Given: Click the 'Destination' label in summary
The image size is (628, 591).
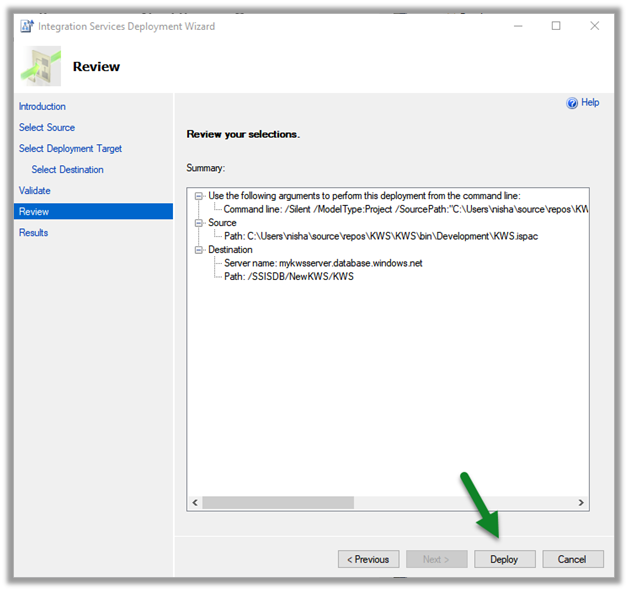Looking at the screenshot, I should click(x=230, y=249).
